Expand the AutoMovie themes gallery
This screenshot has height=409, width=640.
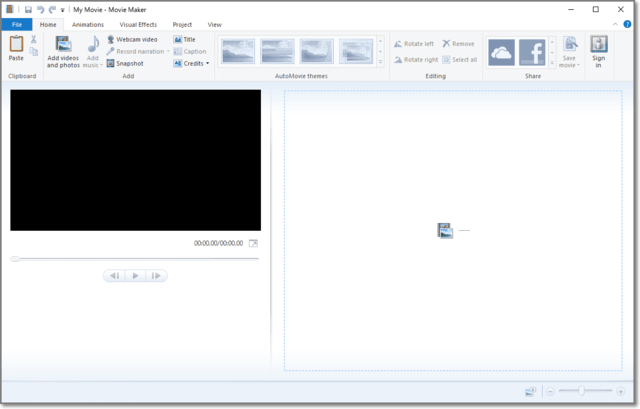click(x=380, y=62)
